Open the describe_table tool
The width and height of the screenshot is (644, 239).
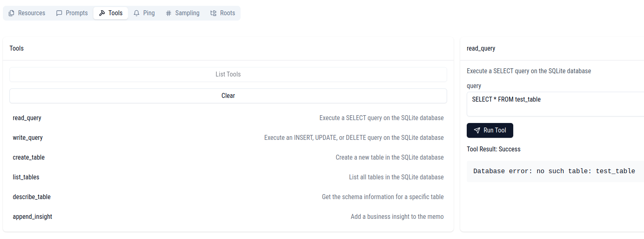click(228, 197)
